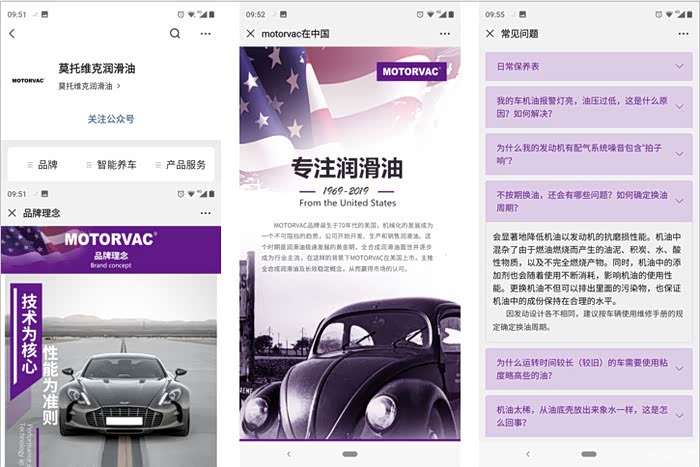
Task: Collapse the 不按期换油 question
Action: pos(589,201)
